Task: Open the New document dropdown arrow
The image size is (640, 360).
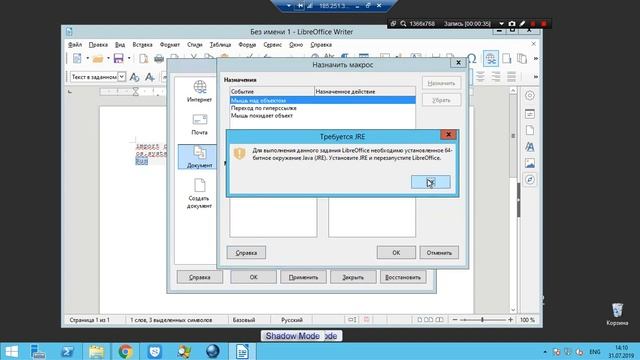Action: [x=87, y=58]
